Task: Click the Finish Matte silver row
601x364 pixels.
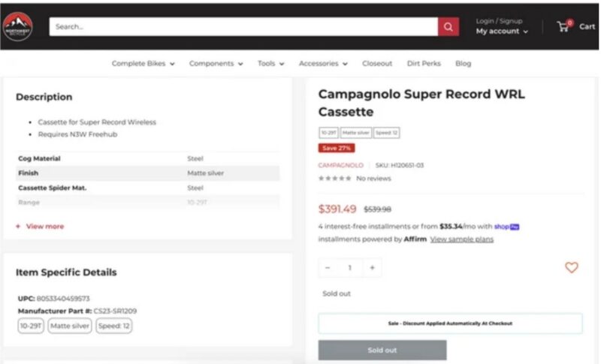Action: pyautogui.click(x=147, y=173)
